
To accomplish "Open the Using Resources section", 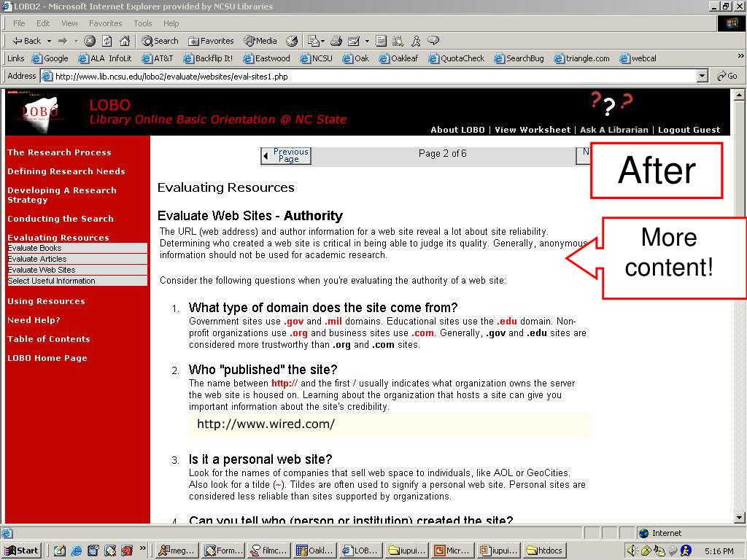I will tap(46, 301).
